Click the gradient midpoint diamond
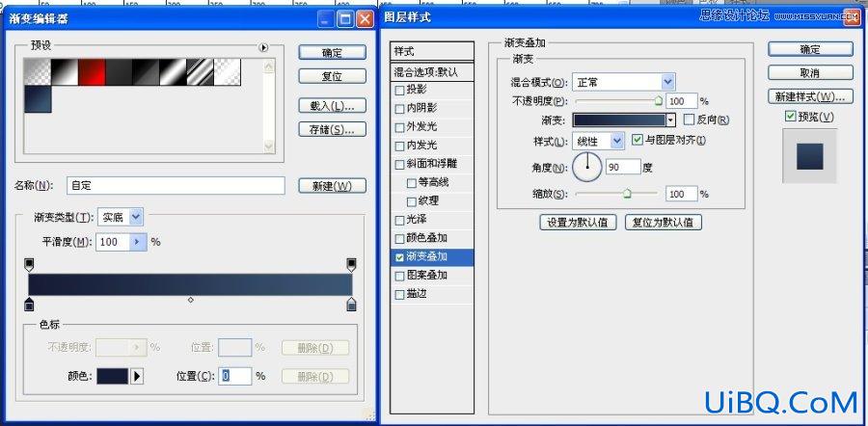Image resolution: width=868 pixels, height=426 pixels. [190, 300]
